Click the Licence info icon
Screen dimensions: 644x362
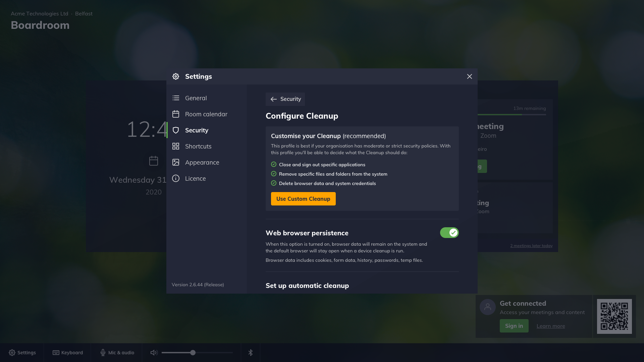[175, 178]
